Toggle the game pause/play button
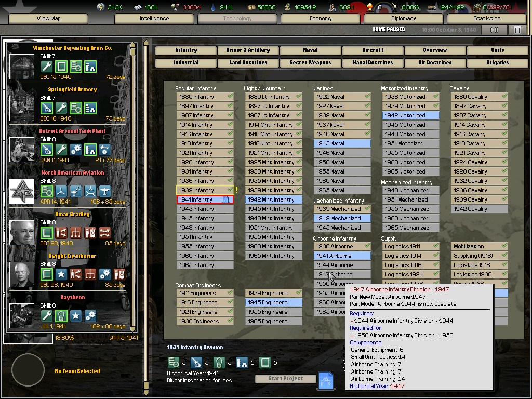This screenshot has height=399, width=532. pyautogui.click(x=494, y=30)
